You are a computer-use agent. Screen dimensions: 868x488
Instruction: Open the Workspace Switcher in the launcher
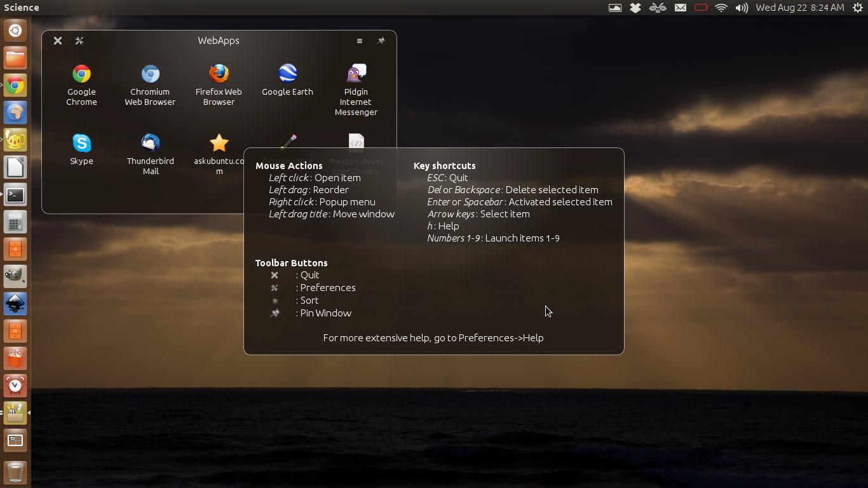coord(16,440)
